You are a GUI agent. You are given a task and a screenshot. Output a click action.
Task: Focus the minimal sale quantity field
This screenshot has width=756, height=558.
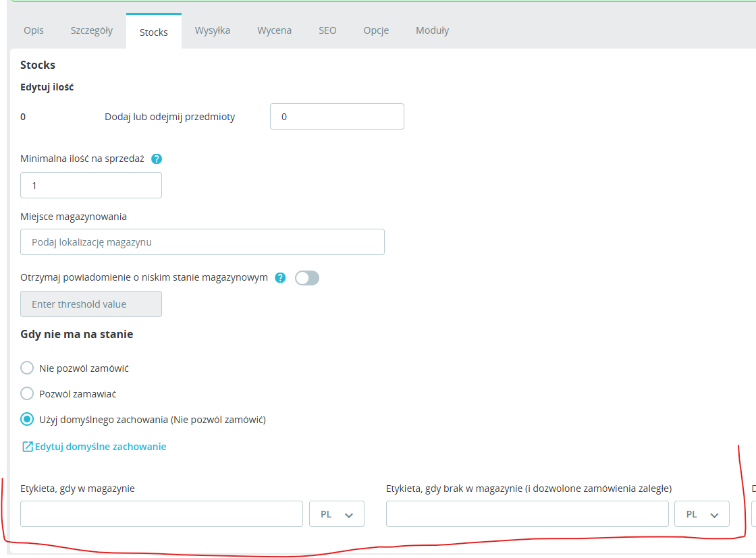point(91,186)
